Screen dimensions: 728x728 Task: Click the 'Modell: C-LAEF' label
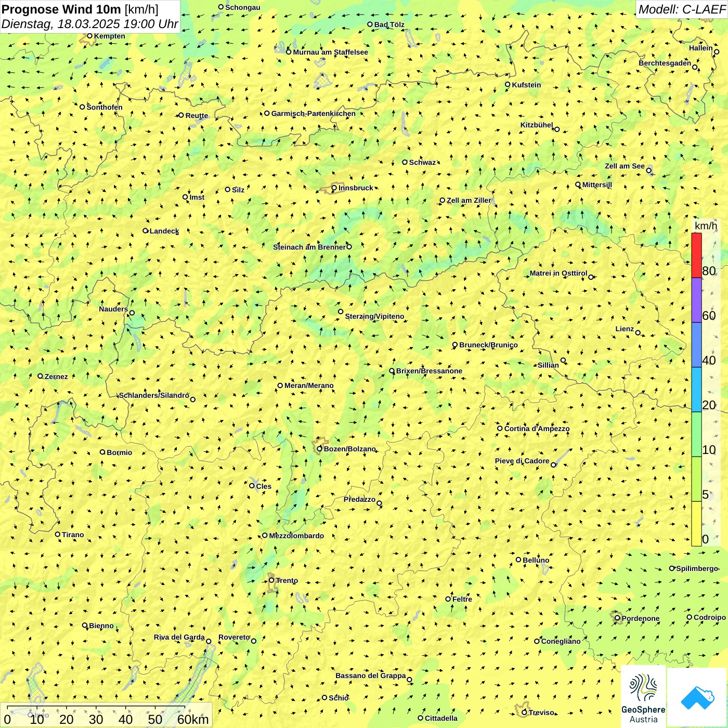coord(682,9)
